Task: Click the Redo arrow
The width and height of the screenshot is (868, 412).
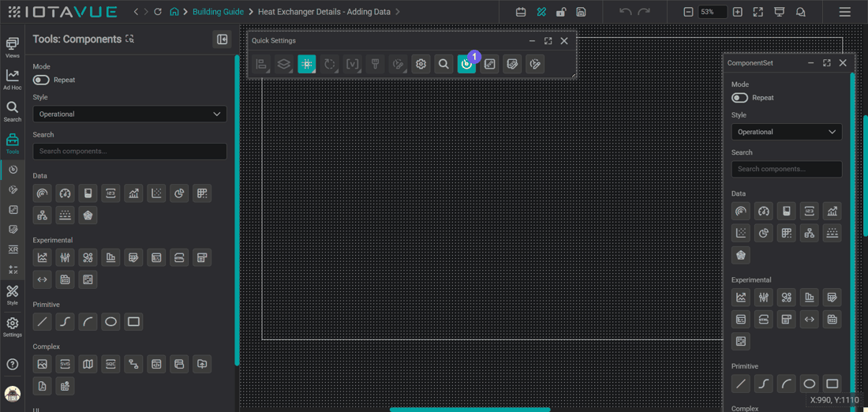Action: pos(644,12)
